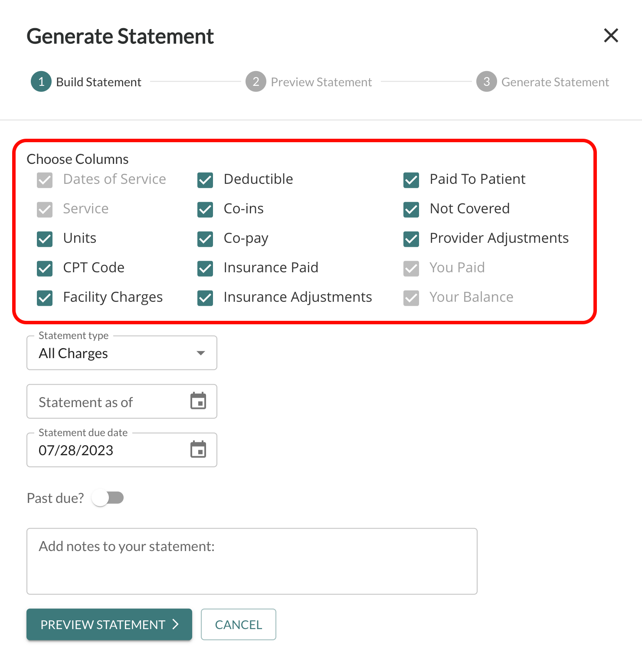
Task: Click the PREVIEW STATEMENT button
Action: (109, 624)
